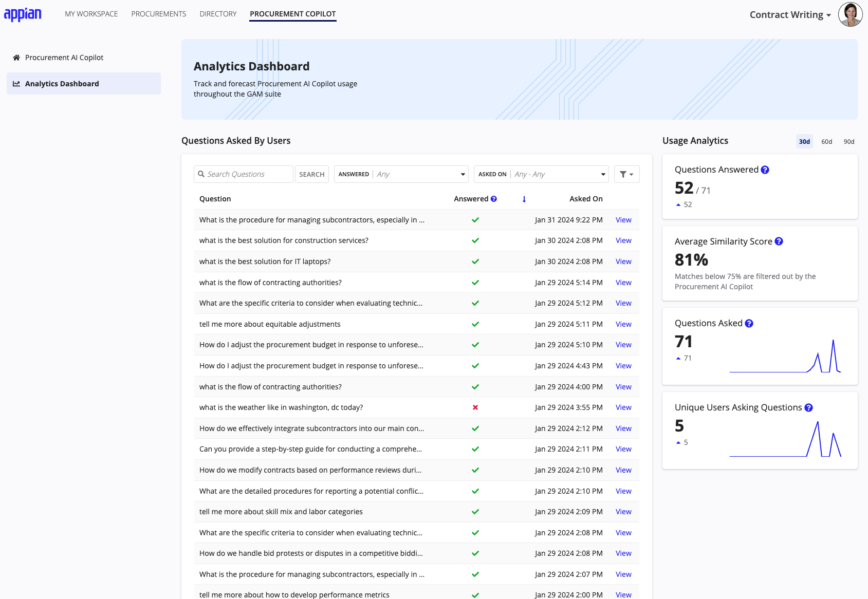The image size is (868, 599).
Task: Switch usage analytics to 60d
Action: (827, 142)
